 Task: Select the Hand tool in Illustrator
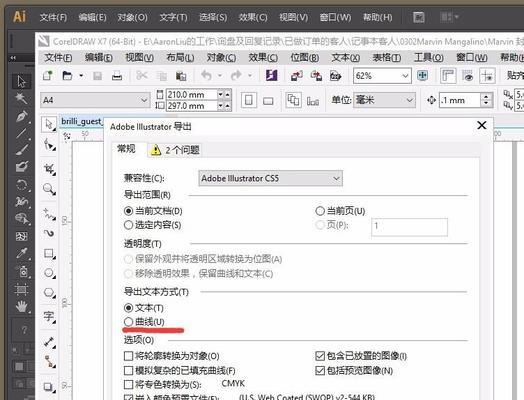[x=21, y=306]
